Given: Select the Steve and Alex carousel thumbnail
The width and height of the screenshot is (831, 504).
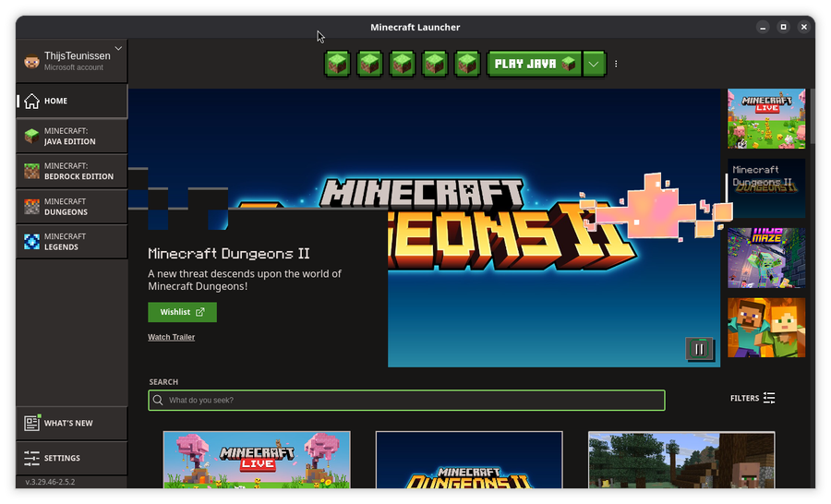Looking at the screenshot, I should (766, 328).
